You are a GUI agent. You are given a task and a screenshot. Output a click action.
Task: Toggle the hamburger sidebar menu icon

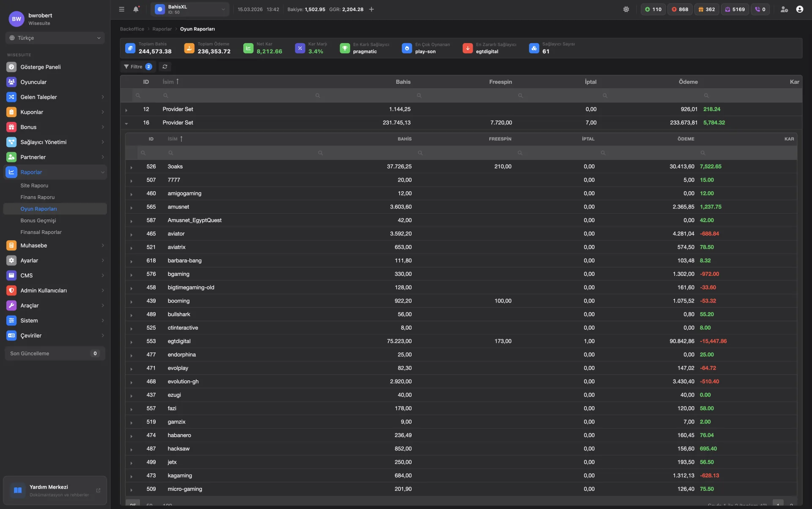[x=122, y=9]
